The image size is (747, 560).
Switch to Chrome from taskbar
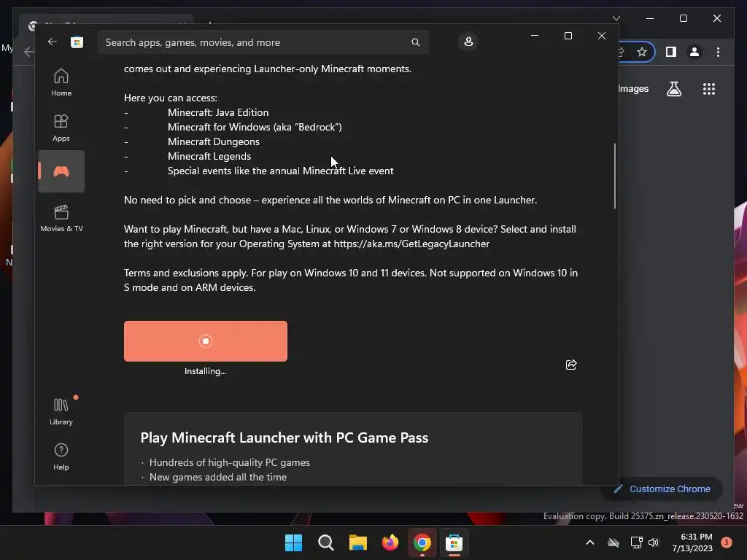click(x=422, y=542)
